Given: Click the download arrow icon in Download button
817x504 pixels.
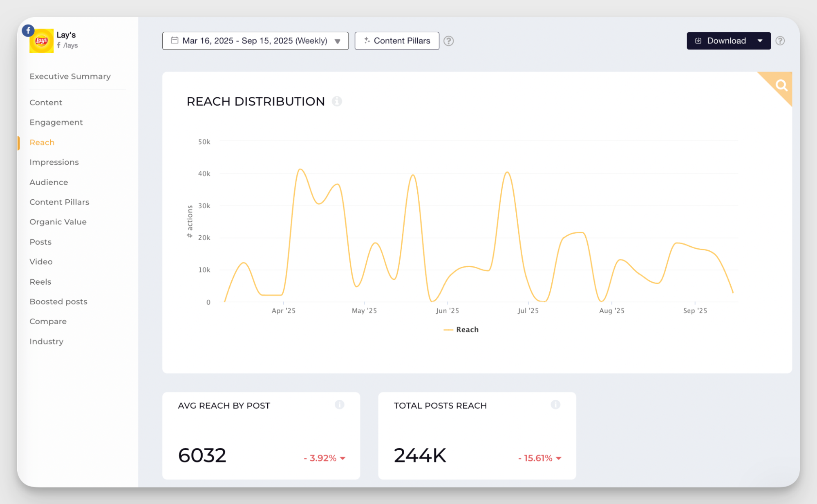Looking at the screenshot, I should [x=697, y=41].
